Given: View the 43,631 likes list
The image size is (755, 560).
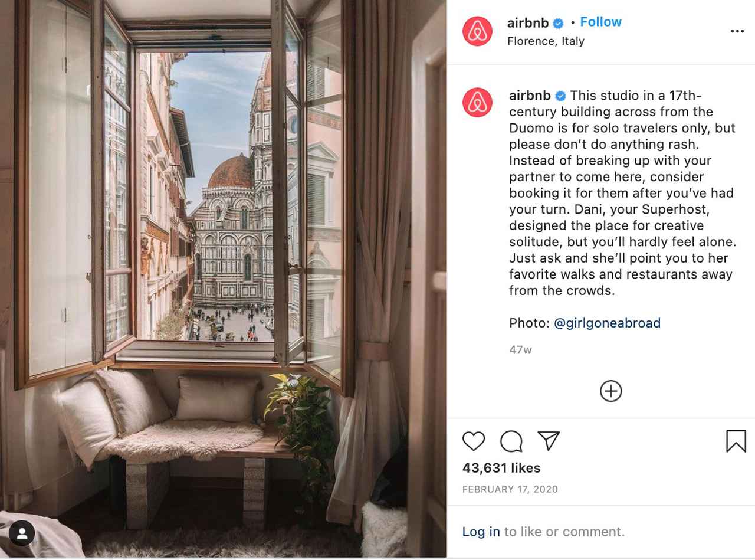Looking at the screenshot, I should (501, 468).
